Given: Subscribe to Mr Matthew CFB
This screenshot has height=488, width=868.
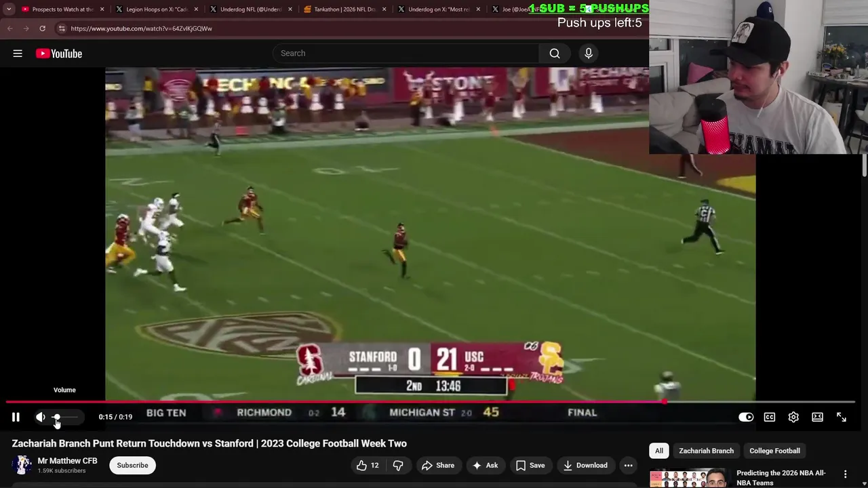Looking at the screenshot, I should point(132,465).
